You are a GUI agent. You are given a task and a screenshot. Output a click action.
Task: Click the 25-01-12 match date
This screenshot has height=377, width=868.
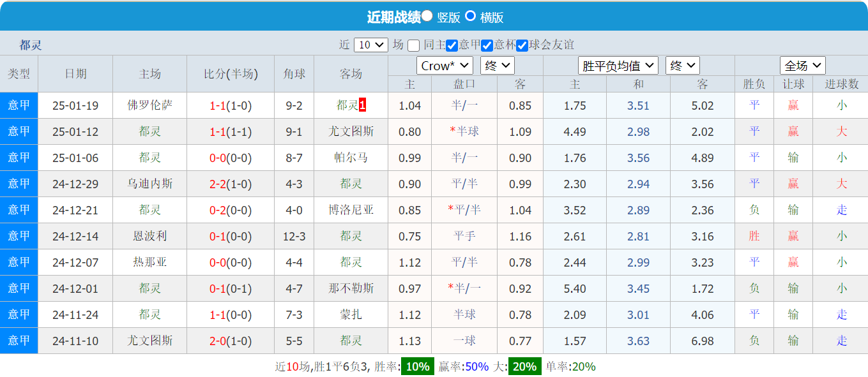[x=75, y=131]
